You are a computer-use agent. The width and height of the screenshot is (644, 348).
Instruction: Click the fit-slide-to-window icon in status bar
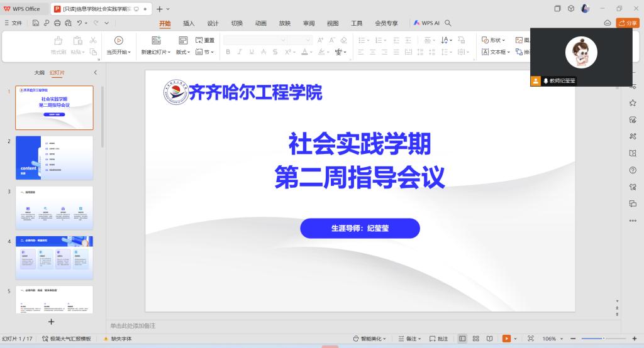coord(530,339)
